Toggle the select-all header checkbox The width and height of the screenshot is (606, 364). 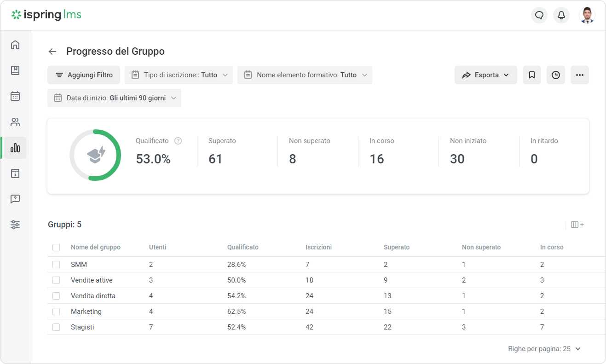56,248
